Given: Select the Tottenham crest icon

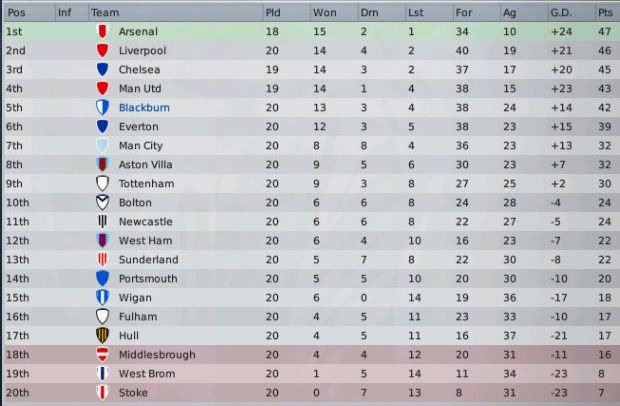Looking at the screenshot, I should [x=102, y=184].
